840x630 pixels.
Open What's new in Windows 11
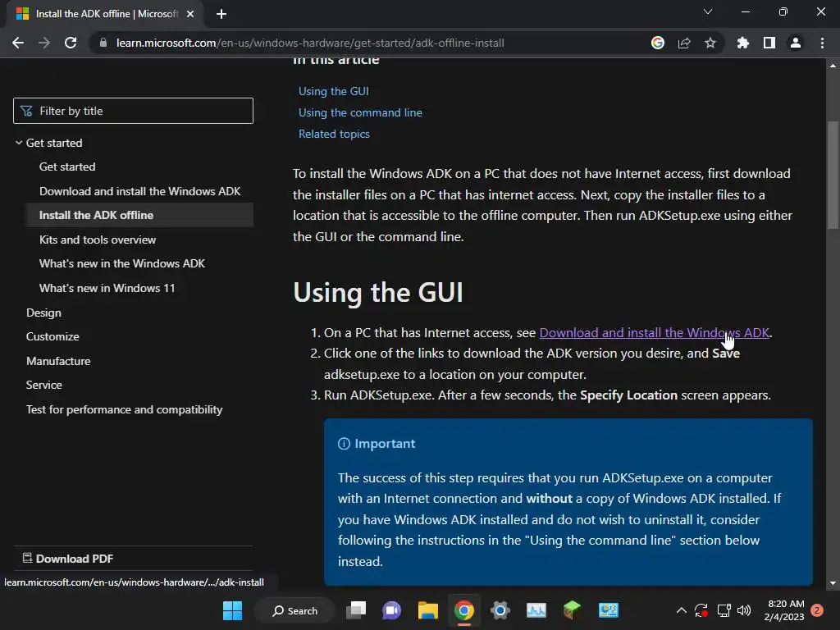[107, 288]
